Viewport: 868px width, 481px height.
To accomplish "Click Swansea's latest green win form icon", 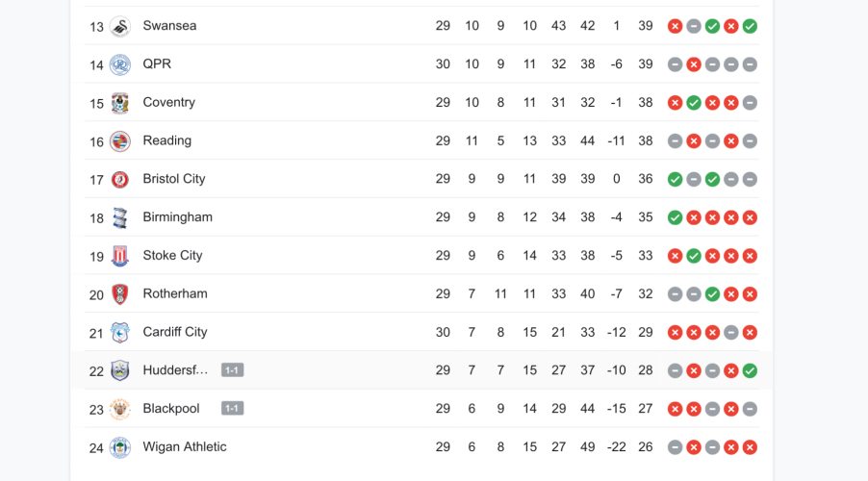I will point(750,26).
